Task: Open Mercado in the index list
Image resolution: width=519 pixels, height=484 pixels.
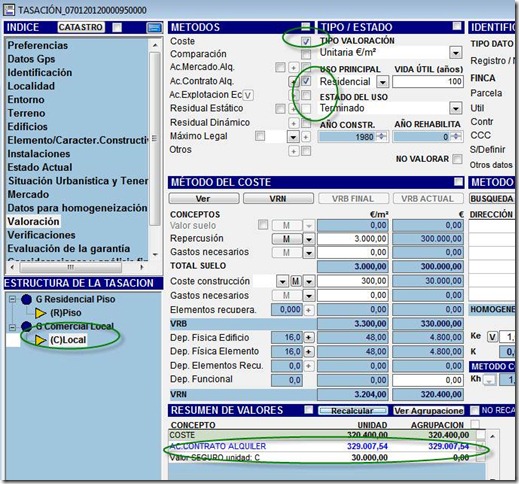Action: coord(28,194)
